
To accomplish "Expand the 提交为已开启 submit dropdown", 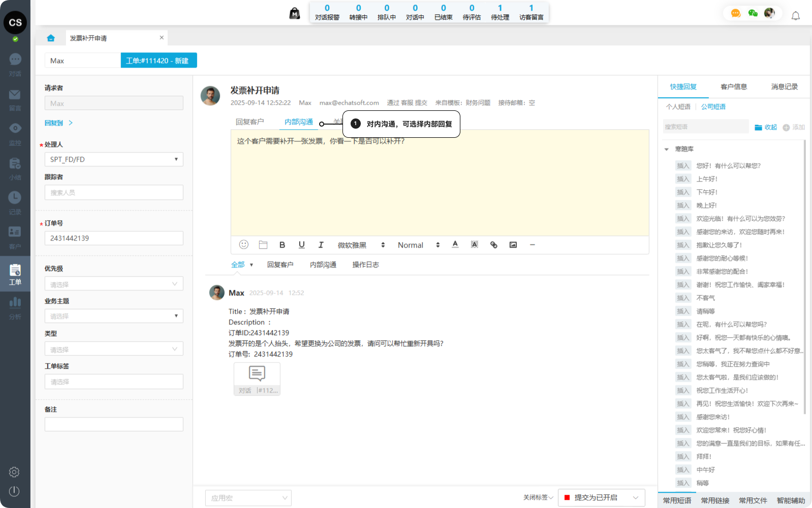I will point(635,497).
